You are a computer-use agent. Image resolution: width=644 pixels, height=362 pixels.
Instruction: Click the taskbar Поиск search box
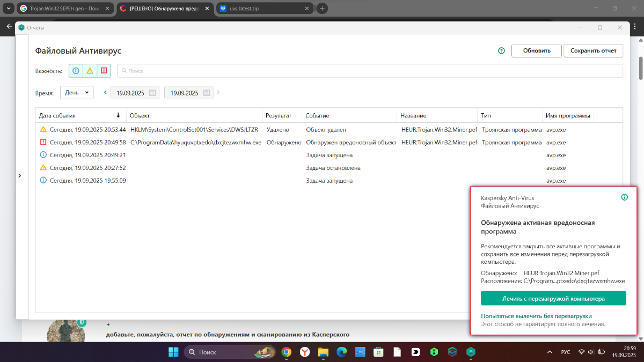point(230,352)
